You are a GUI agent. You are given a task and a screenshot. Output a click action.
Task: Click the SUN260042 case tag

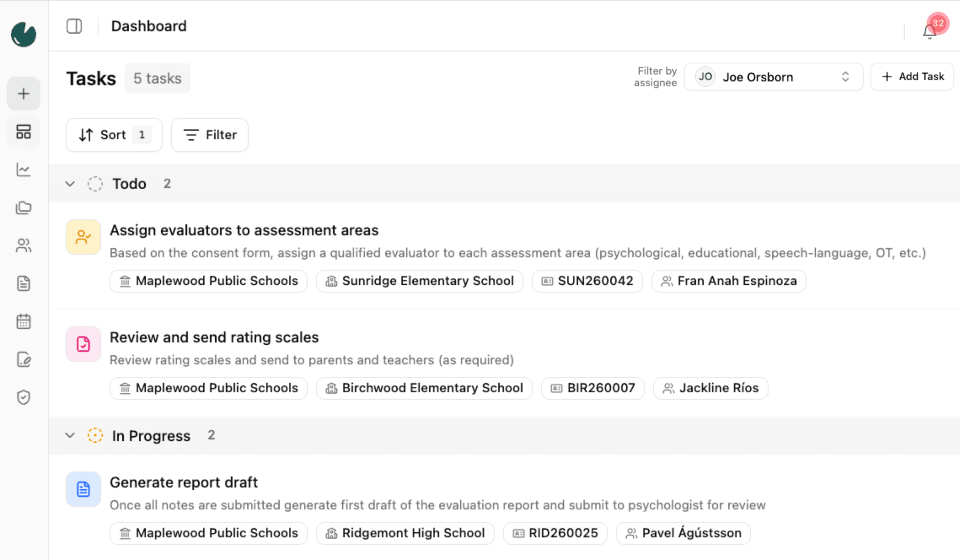587,281
